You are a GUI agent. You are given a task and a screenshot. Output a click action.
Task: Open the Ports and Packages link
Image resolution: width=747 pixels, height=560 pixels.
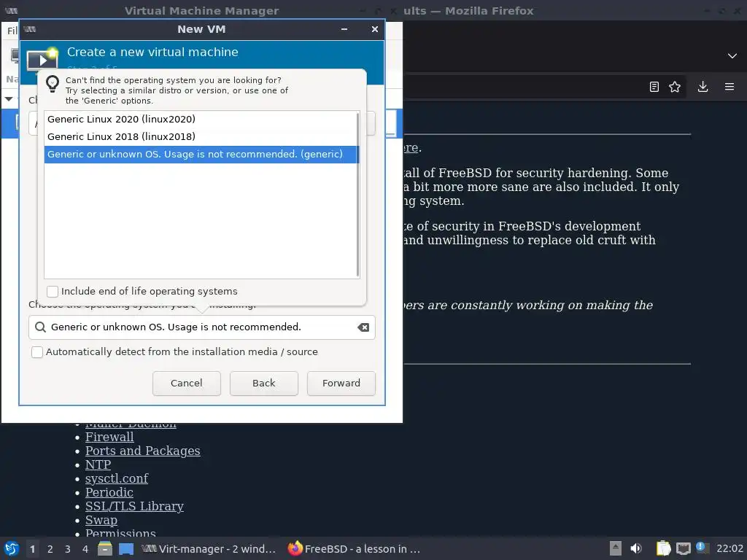click(142, 451)
